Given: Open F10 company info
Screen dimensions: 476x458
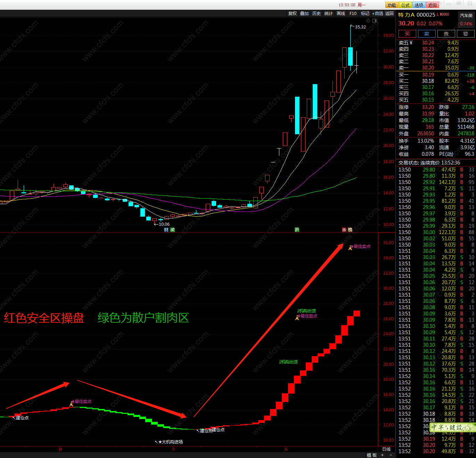Looking at the screenshot, I should [353, 14].
